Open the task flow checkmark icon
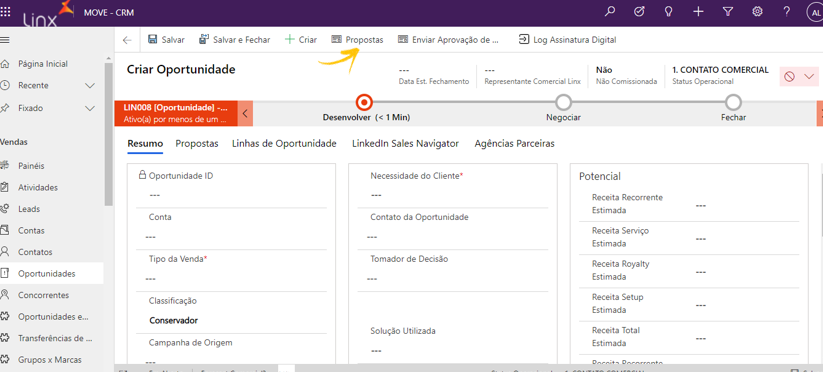This screenshot has height=372, width=823. tap(639, 12)
